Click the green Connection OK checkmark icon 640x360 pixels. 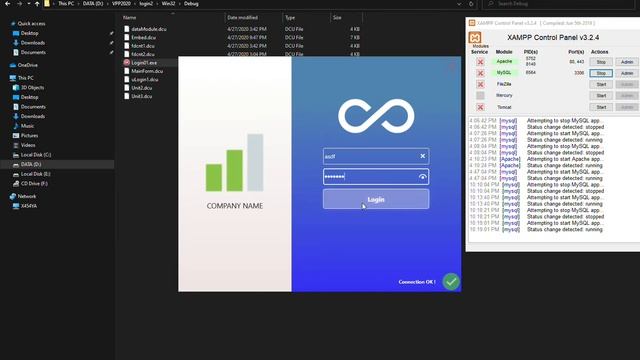tap(451, 282)
